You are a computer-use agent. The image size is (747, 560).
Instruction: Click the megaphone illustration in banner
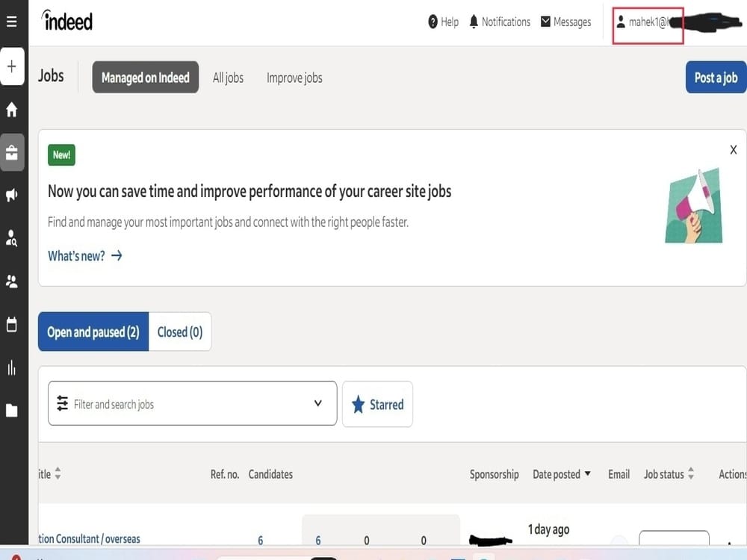[x=694, y=206]
